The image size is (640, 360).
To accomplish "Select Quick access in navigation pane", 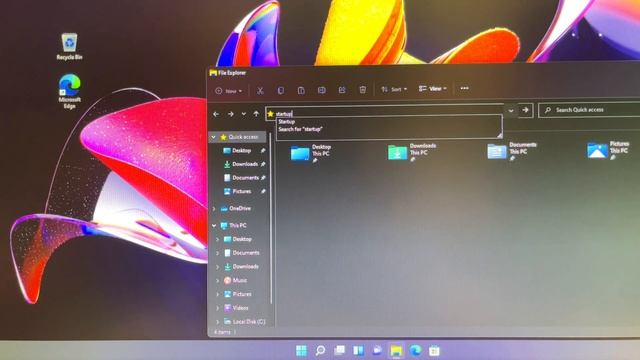I will pos(239,137).
